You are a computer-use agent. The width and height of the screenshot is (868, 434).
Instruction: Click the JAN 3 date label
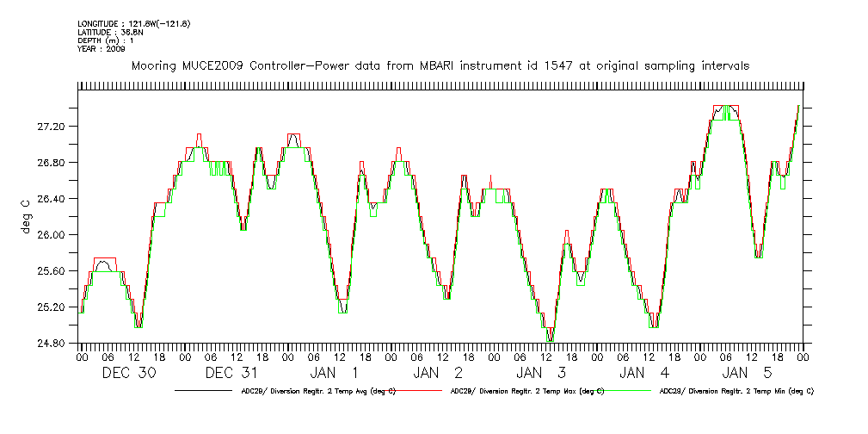tap(541, 373)
